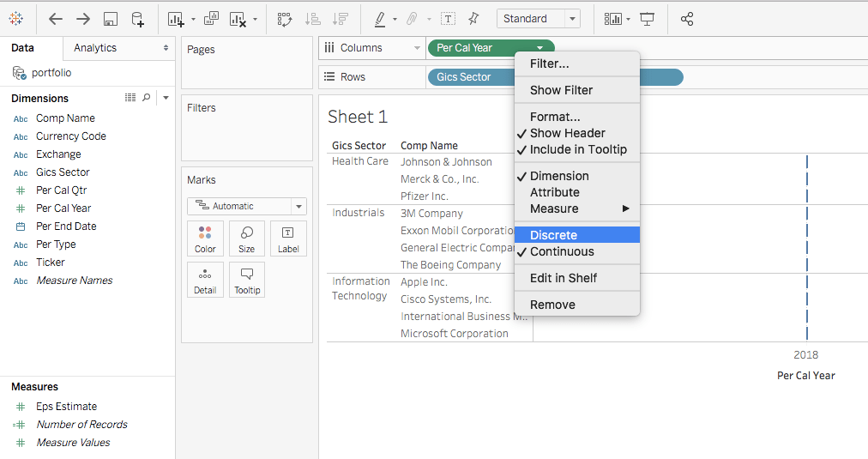
Task: Click the Save icon in toolbar
Action: point(110,19)
